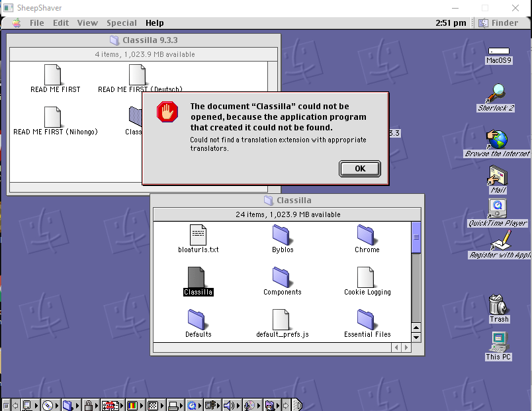
Task: Click the Classilla 9.3.3 window title bar
Action: click(x=144, y=40)
